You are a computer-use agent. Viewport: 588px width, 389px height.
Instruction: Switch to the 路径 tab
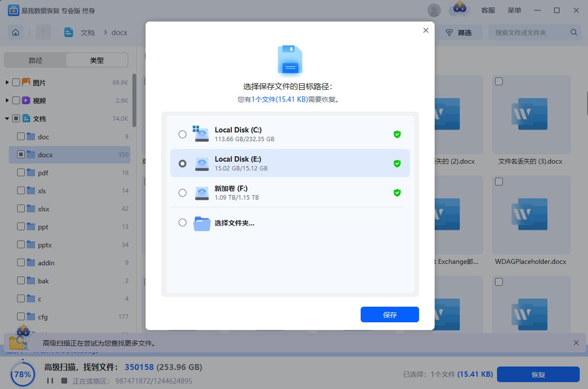[35, 60]
